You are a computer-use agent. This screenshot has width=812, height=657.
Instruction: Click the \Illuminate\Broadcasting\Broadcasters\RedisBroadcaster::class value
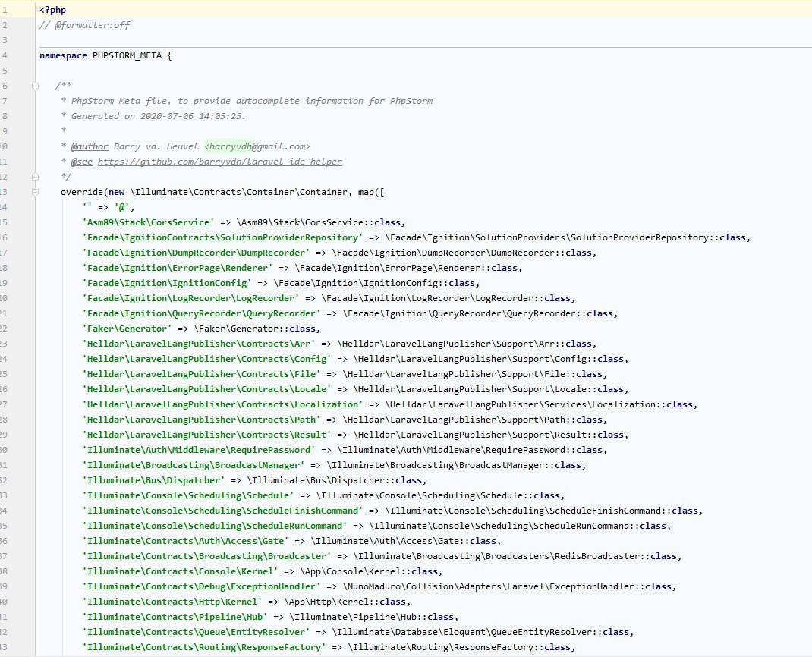tap(515, 556)
